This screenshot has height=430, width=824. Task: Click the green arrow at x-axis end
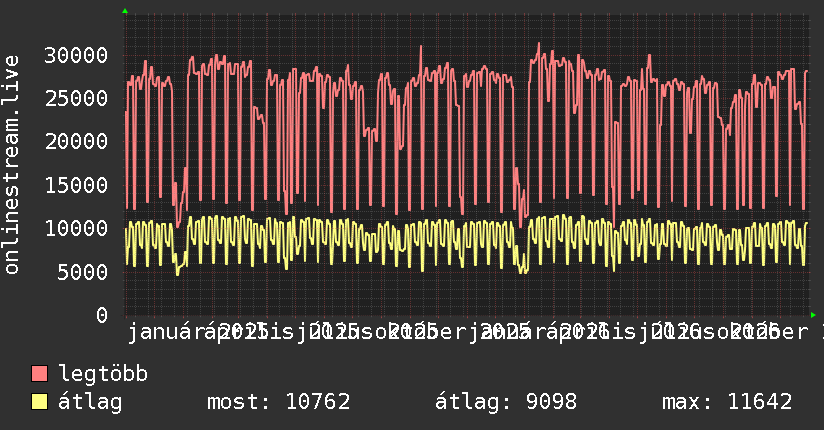tap(813, 315)
